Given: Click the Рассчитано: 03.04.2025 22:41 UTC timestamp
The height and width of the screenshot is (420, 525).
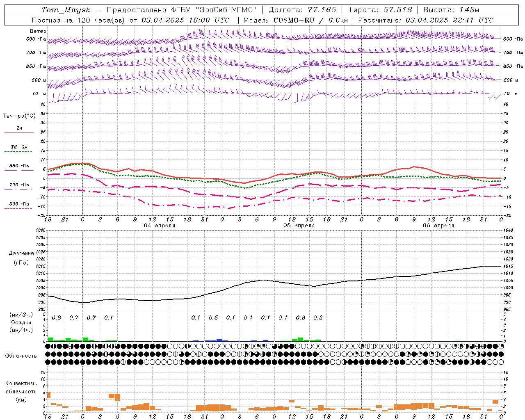Looking at the screenshot, I should point(426,20).
